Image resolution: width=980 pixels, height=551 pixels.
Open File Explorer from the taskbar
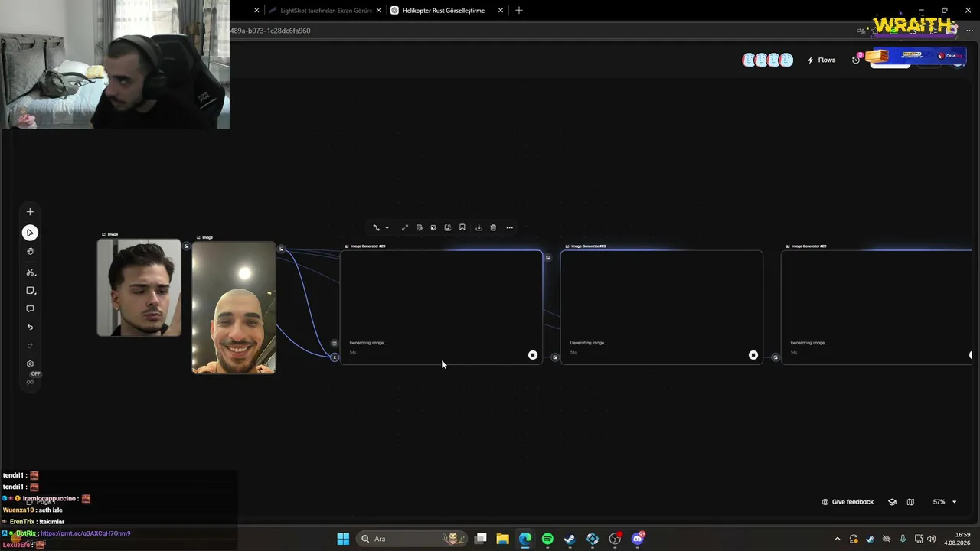pos(502,539)
